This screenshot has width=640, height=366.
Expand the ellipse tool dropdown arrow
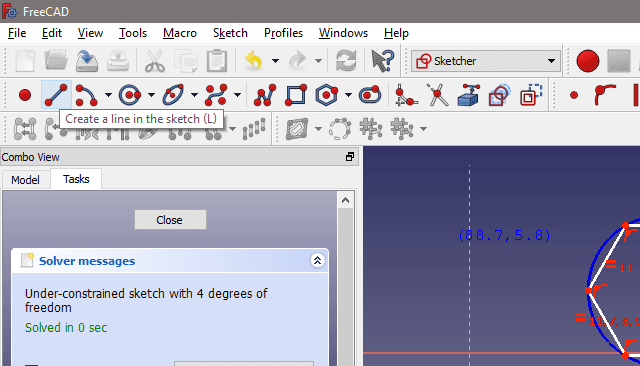(x=194, y=95)
